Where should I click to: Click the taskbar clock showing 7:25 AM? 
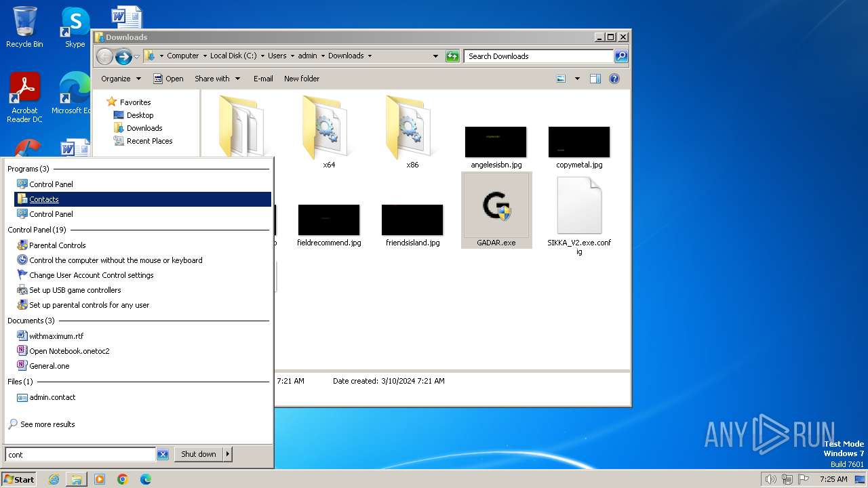[x=833, y=479]
